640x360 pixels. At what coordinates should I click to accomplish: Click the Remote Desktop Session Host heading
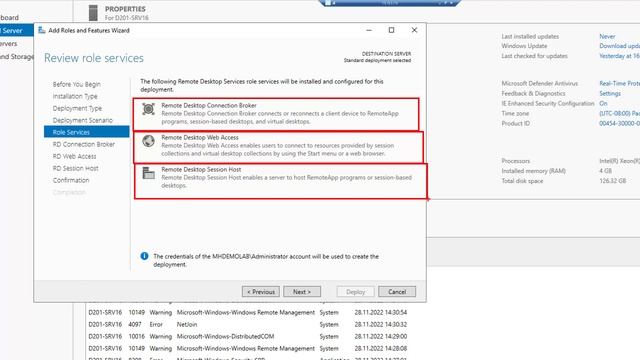pos(201,169)
